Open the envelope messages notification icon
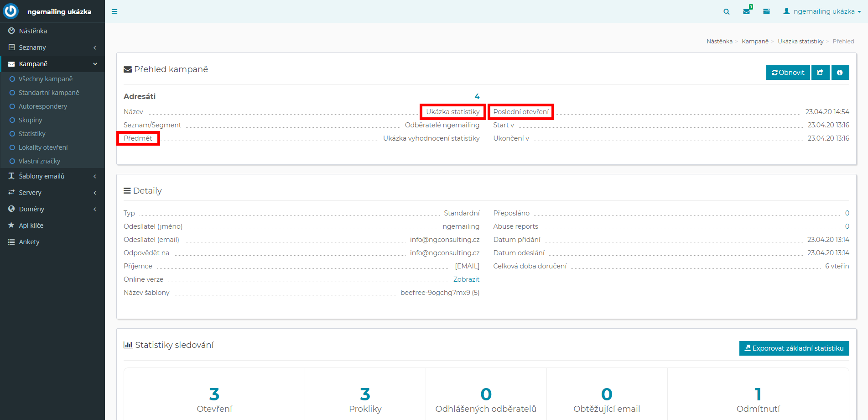The height and width of the screenshot is (420, 868). click(746, 11)
